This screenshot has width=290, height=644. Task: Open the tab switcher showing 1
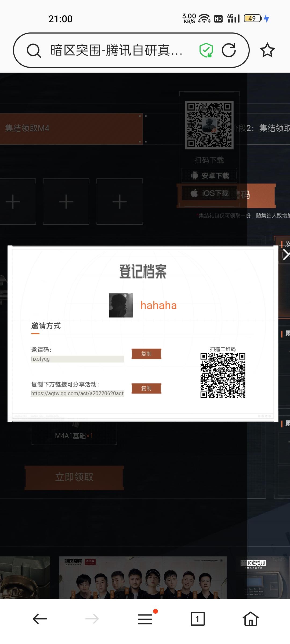[x=198, y=619]
